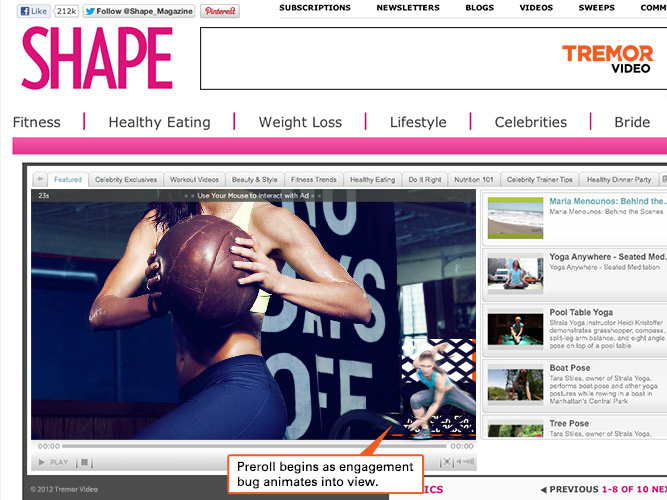Open the Subscriptions menu item
Screen dimensions: 667x500
point(315,8)
